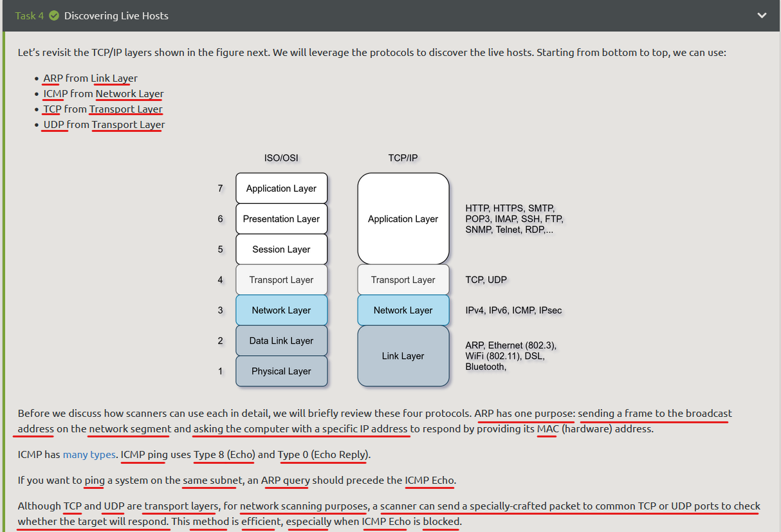The width and height of the screenshot is (781, 532).
Task: Click the phrase "same subnet"
Action: [213, 481]
